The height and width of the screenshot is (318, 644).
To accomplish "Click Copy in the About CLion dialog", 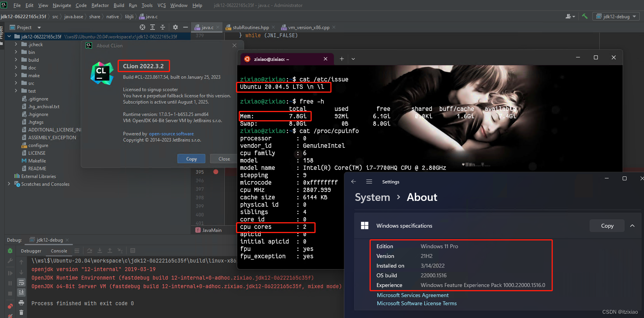I will point(191,159).
